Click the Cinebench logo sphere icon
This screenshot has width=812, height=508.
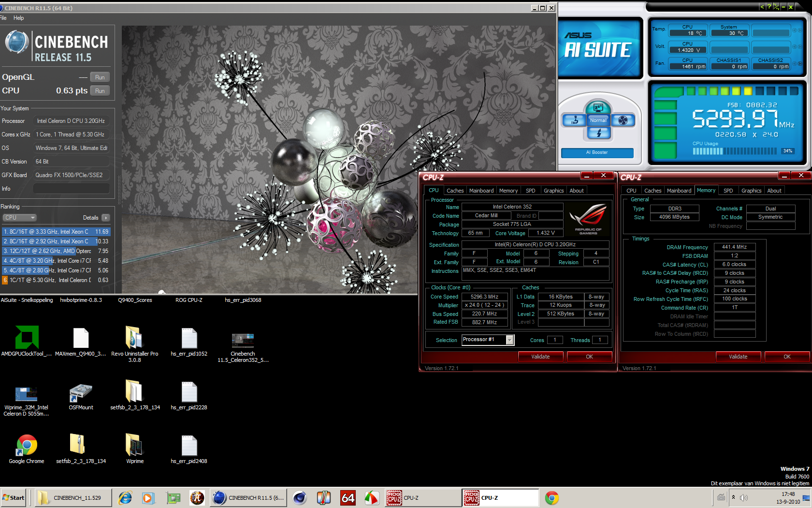(17, 42)
